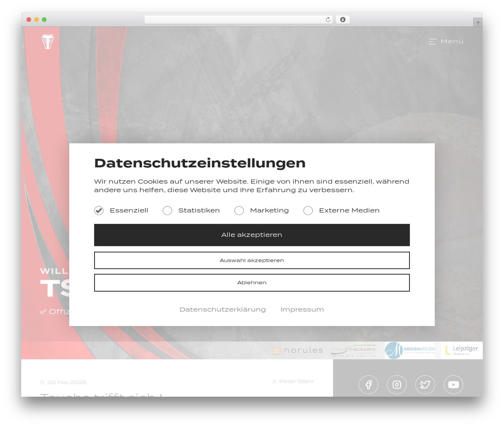
Task: Click the norules sponsor logo
Action: click(x=298, y=350)
